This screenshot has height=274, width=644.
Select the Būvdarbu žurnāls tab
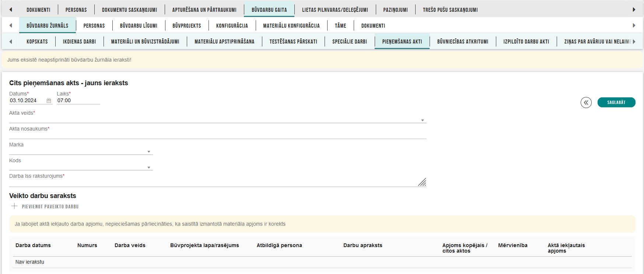click(x=48, y=25)
